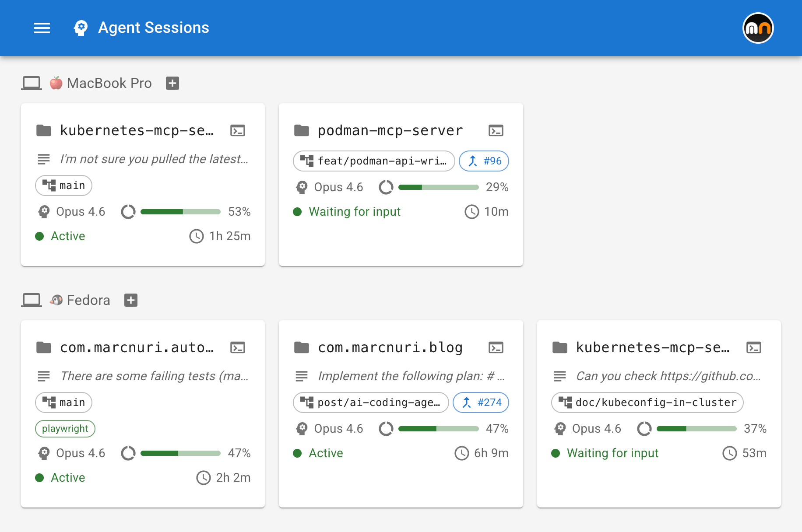Open pull request #96

click(484, 161)
